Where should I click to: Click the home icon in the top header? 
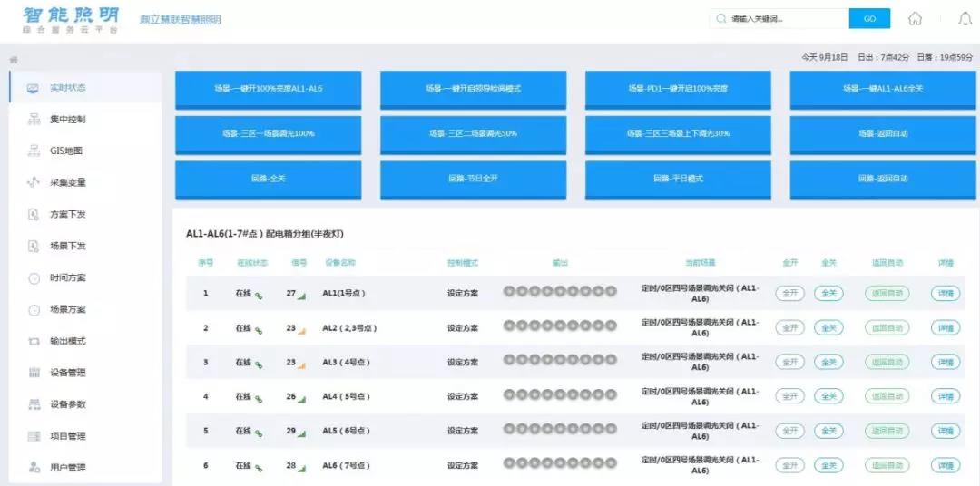point(915,19)
